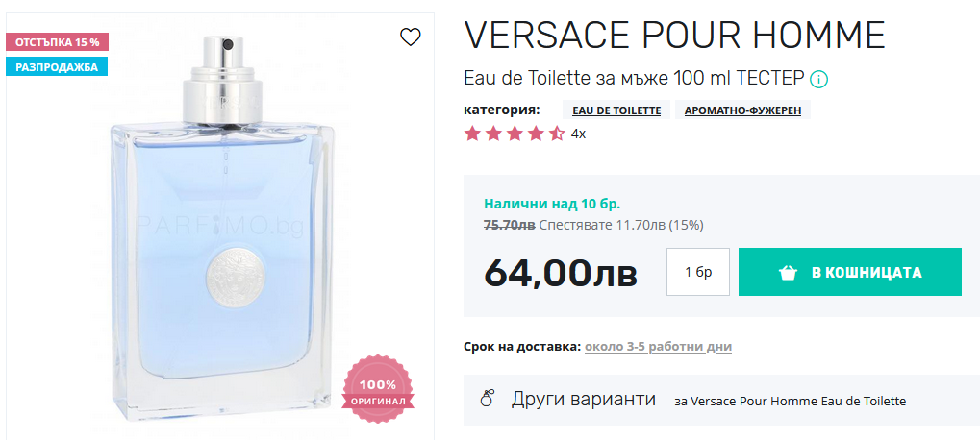This screenshot has height=440, width=980.
Task: Click the VERSACE POUR HOMME title
Action: click(x=674, y=36)
